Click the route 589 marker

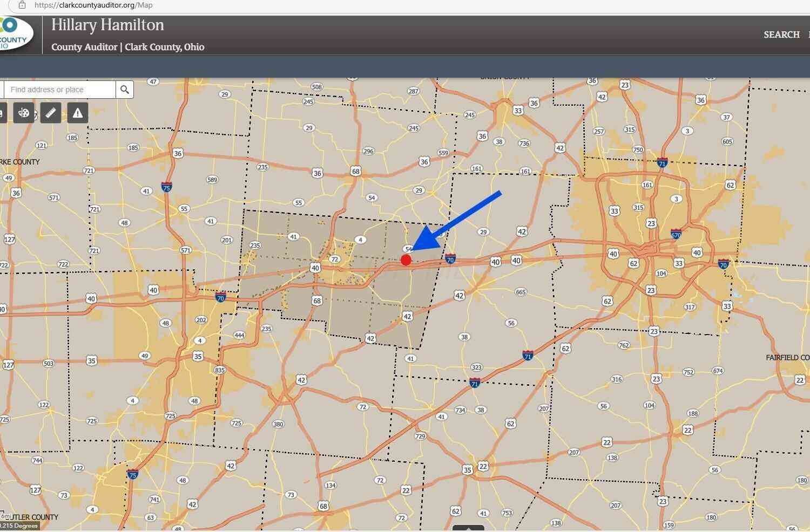pos(212,180)
